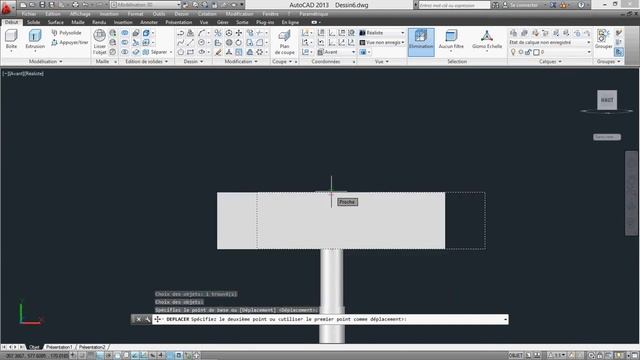640x360 pixels.
Task: Open the Réaliste visual style dropdown
Action: tap(382, 33)
